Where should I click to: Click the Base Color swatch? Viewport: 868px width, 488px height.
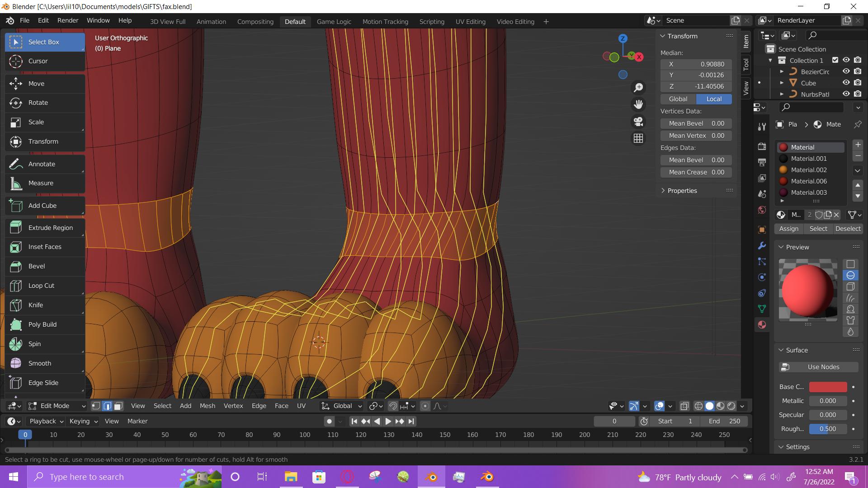click(828, 387)
